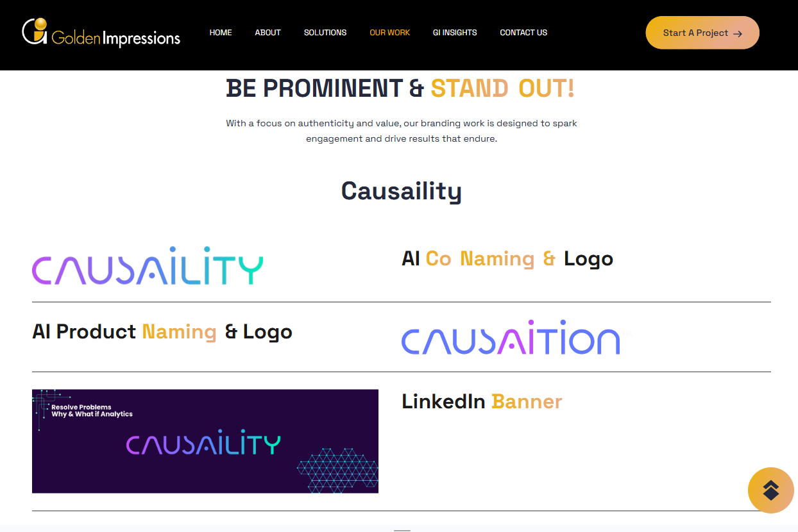The image size is (798, 532).
Task: Open the dark Causaility LinkedIn banner image
Action: [205, 441]
